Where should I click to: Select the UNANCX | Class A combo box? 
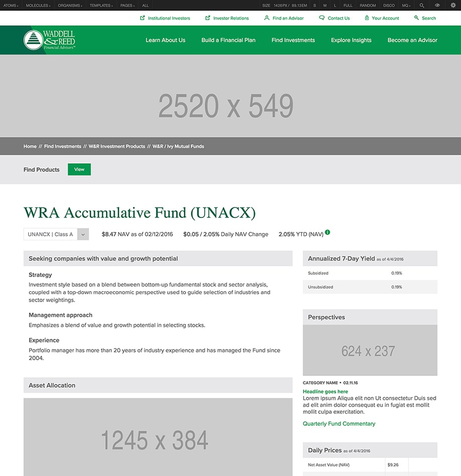(56, 234)
